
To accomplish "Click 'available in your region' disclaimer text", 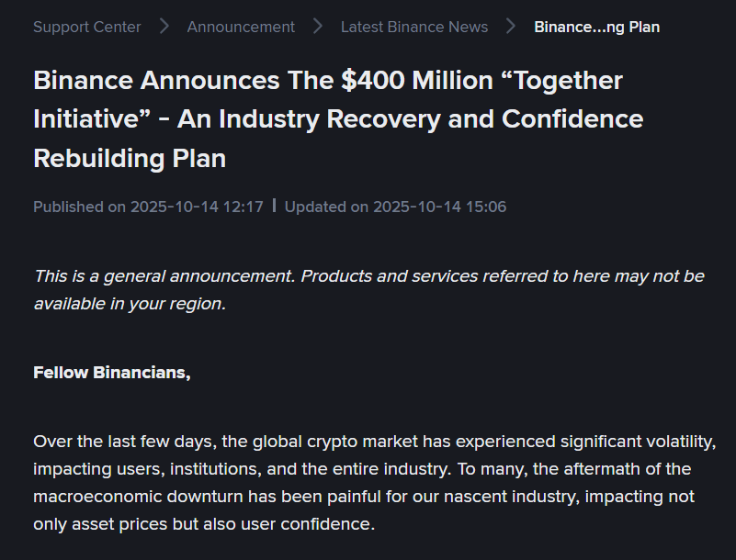I will pyautogui.click(x=129, y=303).
